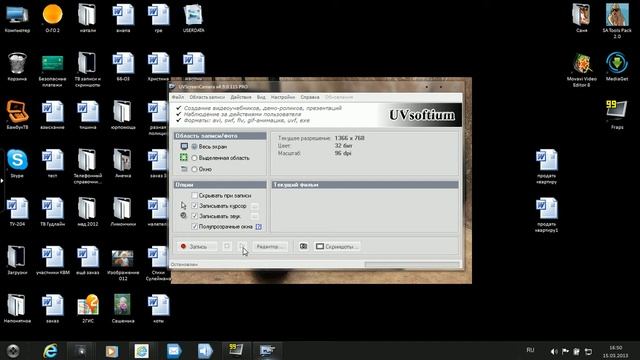Click the full-screen monitor icon
This screenshot has width=640, height=360.
[x=184, y=146]
